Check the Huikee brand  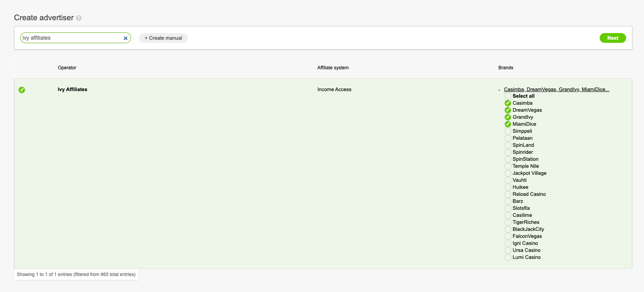click(508, 187)
